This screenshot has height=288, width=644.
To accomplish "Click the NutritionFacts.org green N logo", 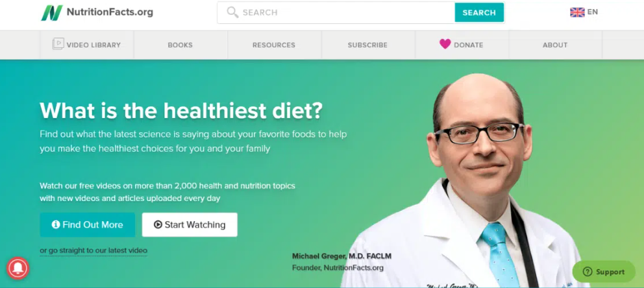I will [52, 13].
